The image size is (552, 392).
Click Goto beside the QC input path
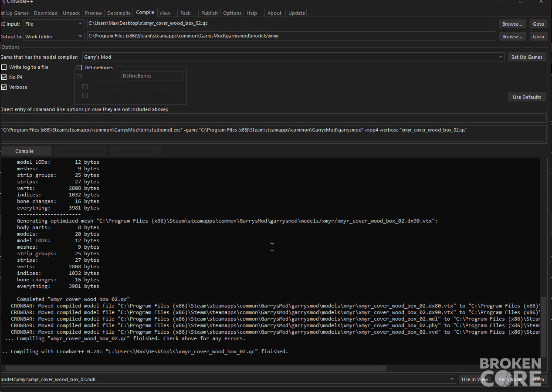[538, 24]
